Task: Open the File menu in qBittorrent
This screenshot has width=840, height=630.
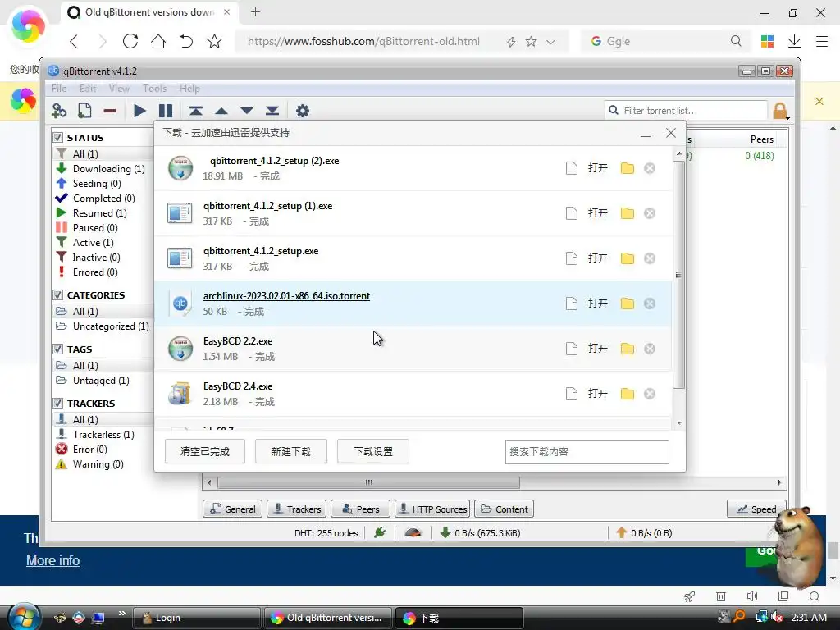Action: [x=59, y=89]
